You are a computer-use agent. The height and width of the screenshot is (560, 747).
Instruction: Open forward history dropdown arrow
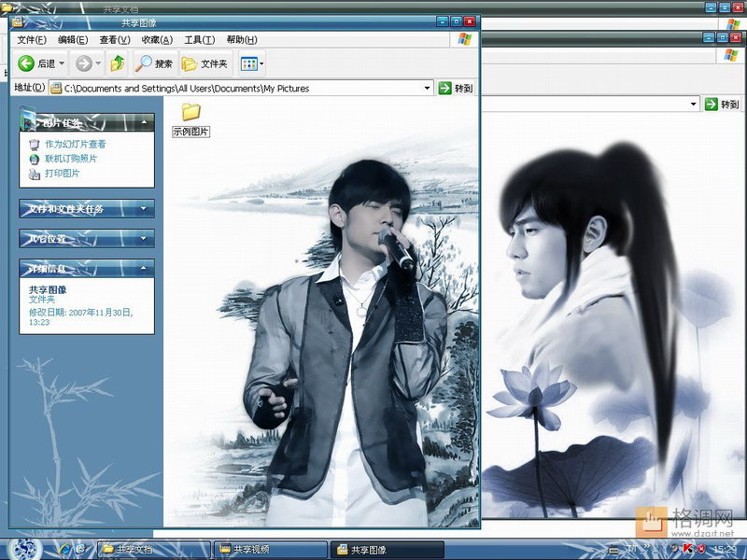[x=98, y=63]
